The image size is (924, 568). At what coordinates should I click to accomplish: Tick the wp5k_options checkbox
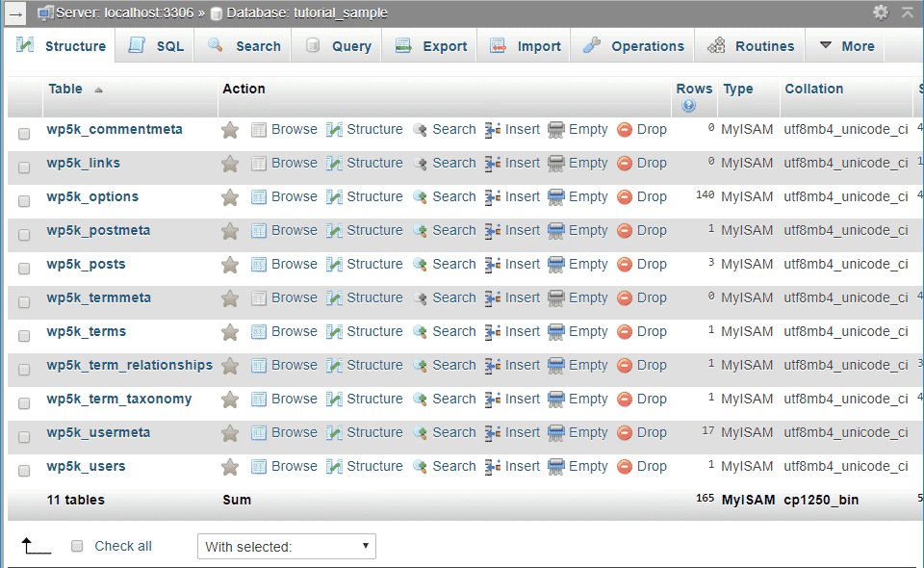pos(24,201)
